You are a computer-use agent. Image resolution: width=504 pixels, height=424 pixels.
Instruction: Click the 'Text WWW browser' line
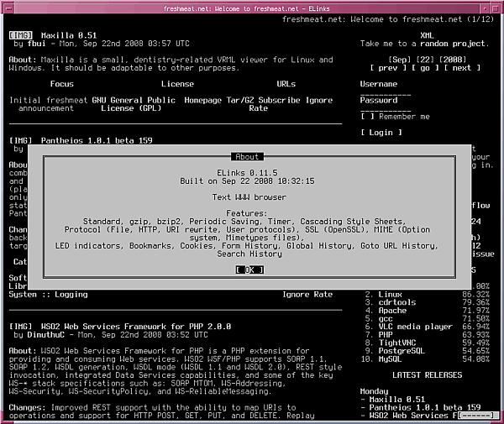[249, 197]
